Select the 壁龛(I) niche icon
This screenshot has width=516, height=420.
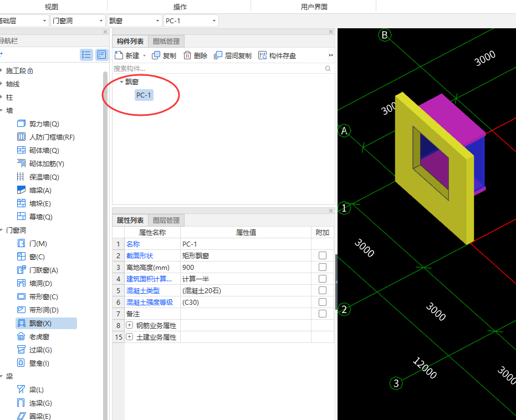pos(21,363)
